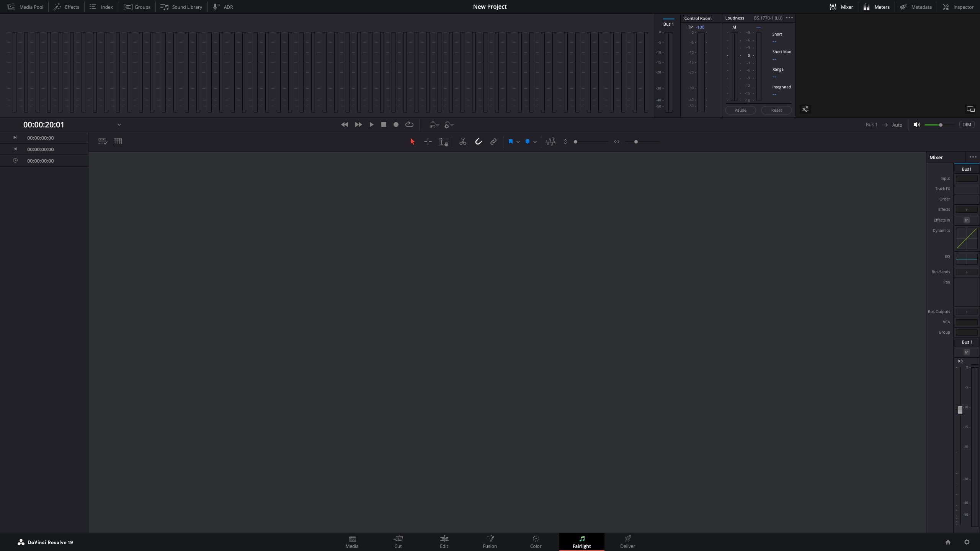Screen dimensions: 980x551
Task: Open the flag color dropdown
Action: [x=518, y=142]
